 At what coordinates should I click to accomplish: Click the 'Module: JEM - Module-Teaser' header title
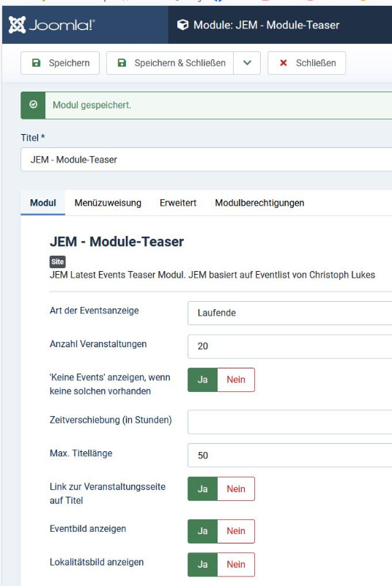[x=267, y=25]
